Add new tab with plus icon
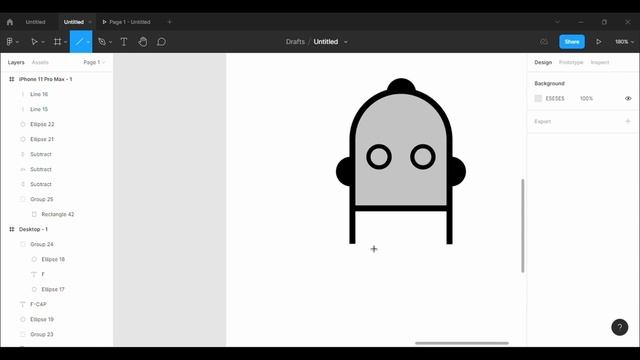Viewport: 640px width, 360px height. [x=170, y=22]
